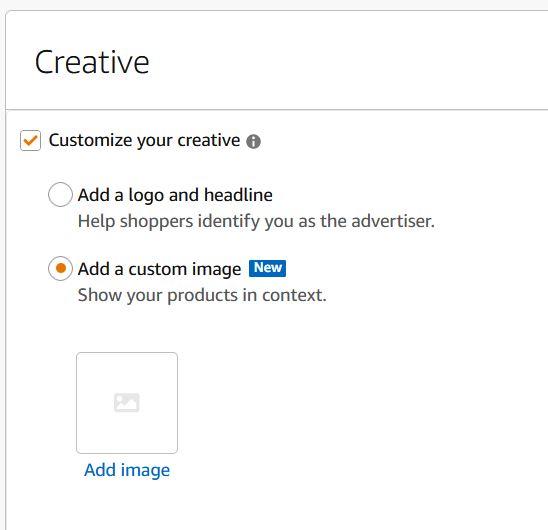This screenshot has height=530, width=548.
Task: Uncheck the Customize your creative checkbox
Action: click(30, 141)
